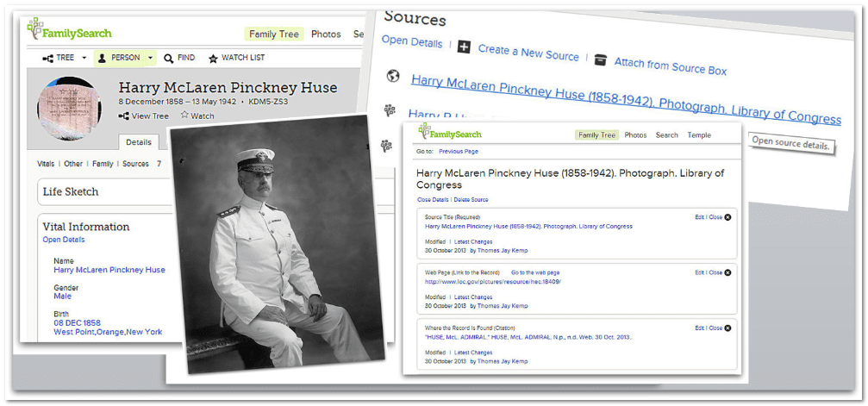The image size is (868, 406).
Task: Open the loc.gov pictures resource URL
Action: click(493, 281)
